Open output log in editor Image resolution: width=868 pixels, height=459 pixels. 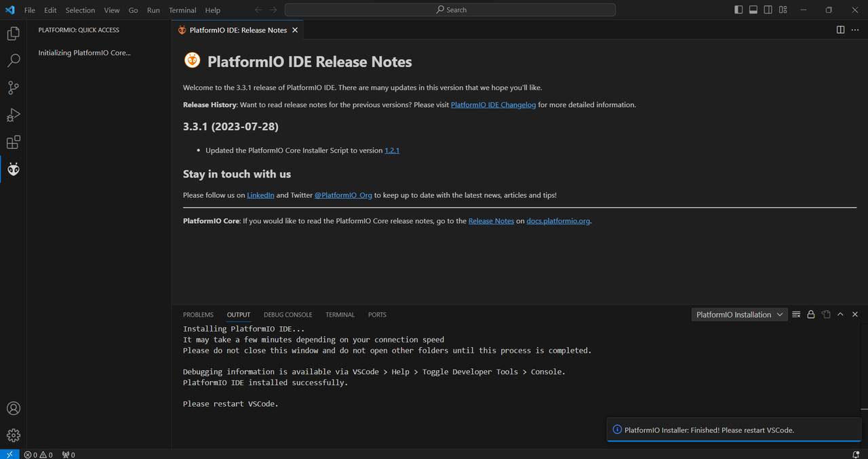tap(826, 315)
